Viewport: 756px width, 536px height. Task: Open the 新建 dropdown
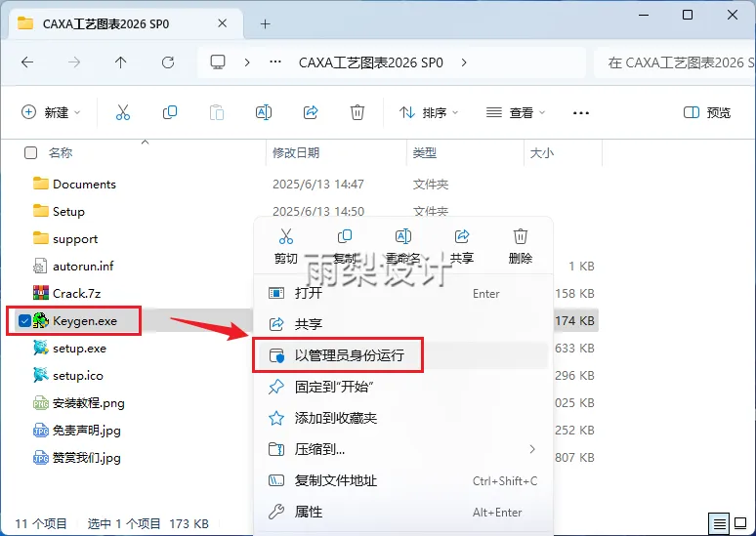(51, 113)
